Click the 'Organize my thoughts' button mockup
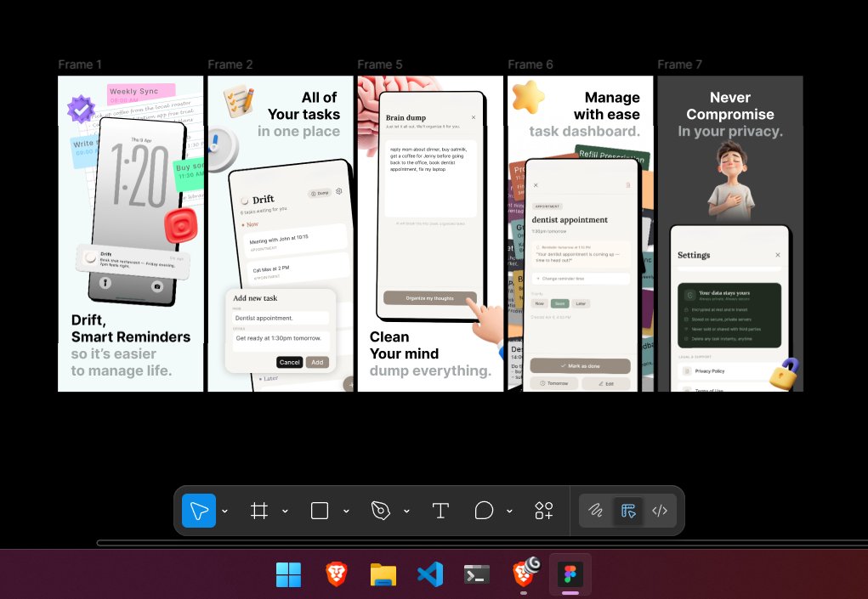This screenshot has height=599, width=868. tap(429, 298)
